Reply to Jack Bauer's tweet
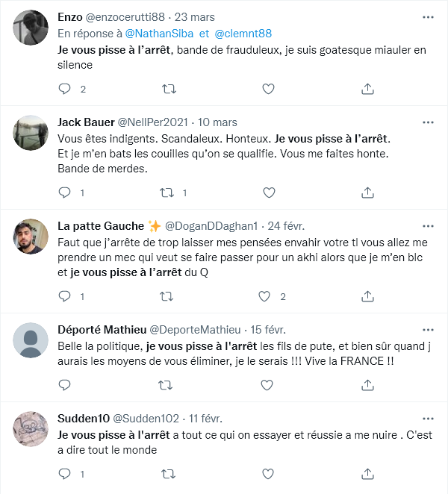 coord(65,193)
